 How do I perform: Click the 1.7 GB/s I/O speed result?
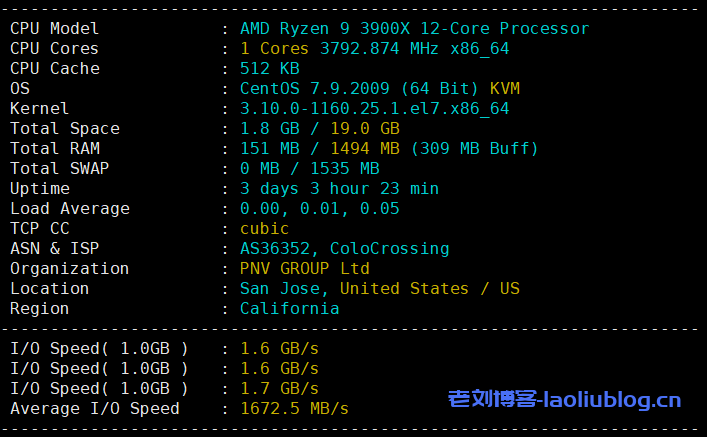279,388
